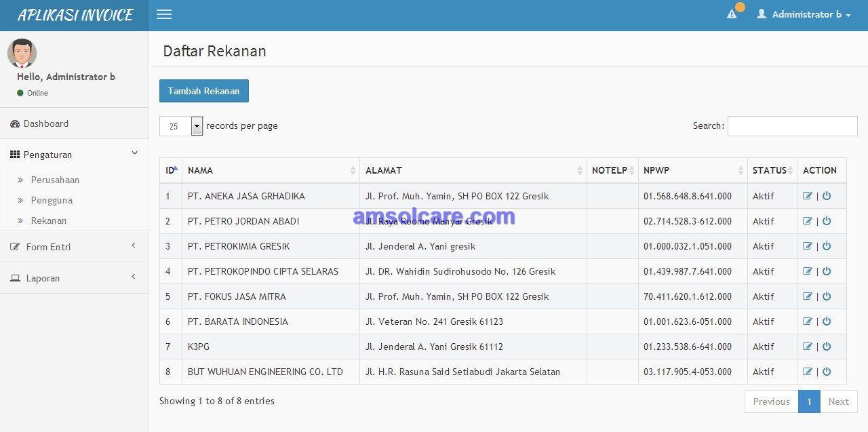Click power icon for PT. PETROKOPINDO CIPTA SELARAS
868x432 pixels.
(827, 271)
